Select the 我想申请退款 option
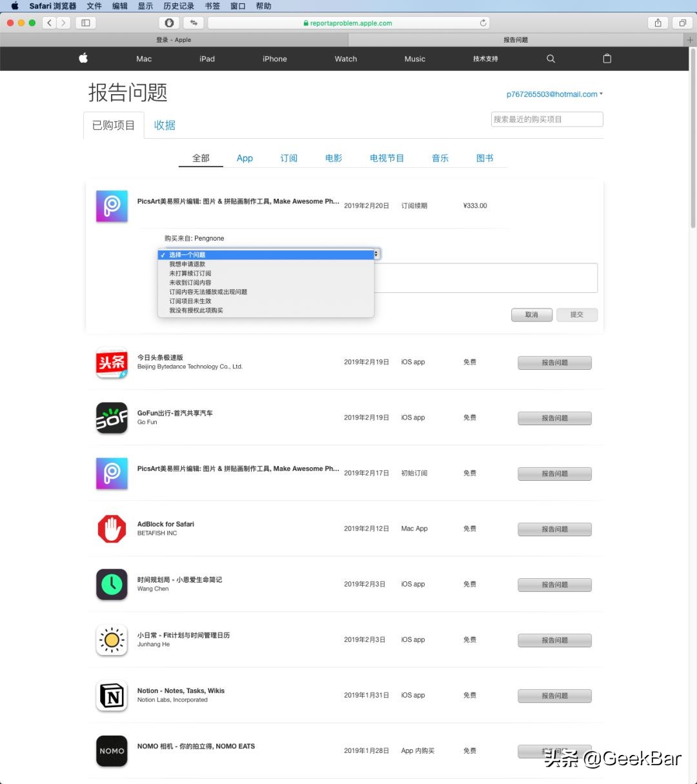 coord(187,264)
